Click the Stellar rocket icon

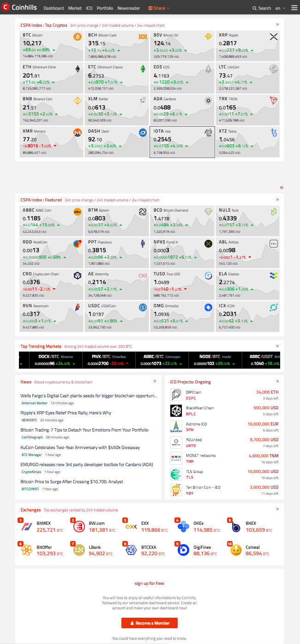tap(143, 101)
